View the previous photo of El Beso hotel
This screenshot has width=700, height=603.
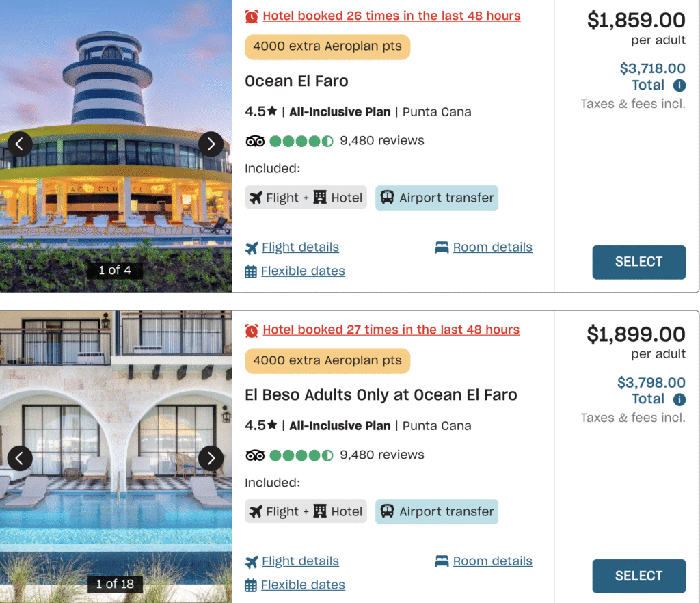point(19,458)
